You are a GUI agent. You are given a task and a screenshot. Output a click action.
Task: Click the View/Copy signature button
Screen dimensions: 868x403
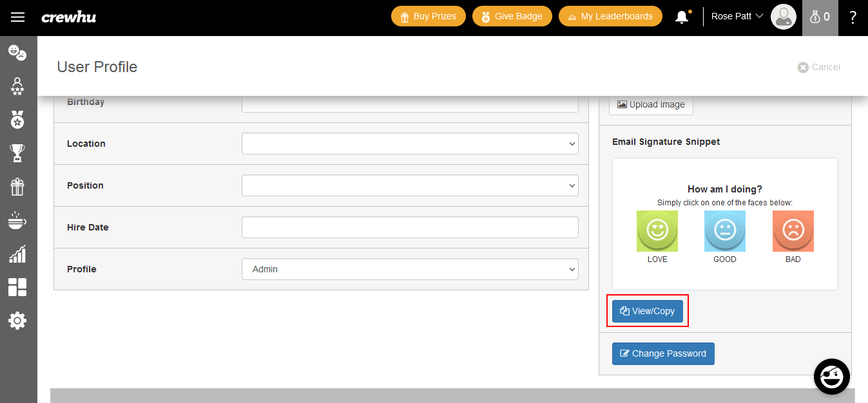(x=648, y=311)
